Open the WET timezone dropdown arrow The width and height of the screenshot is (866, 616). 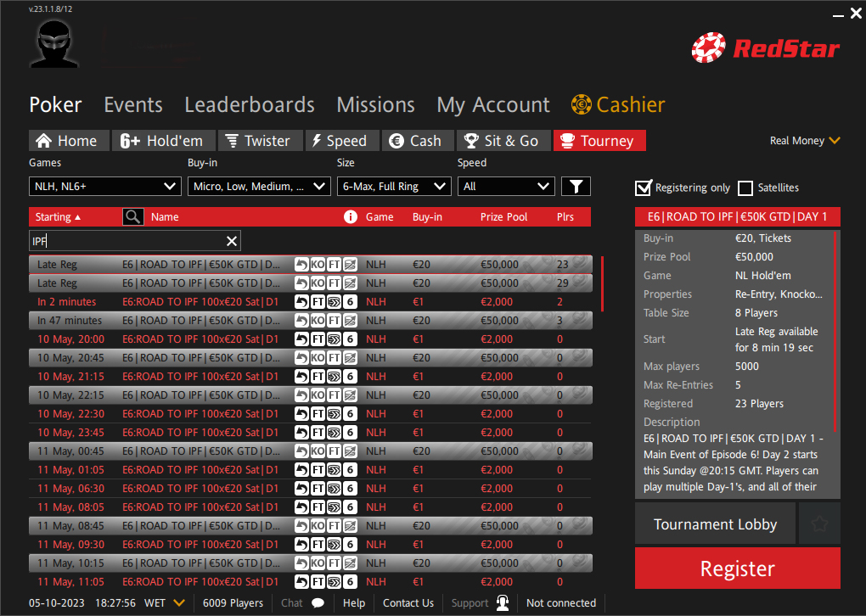click(x=179, y=602)
